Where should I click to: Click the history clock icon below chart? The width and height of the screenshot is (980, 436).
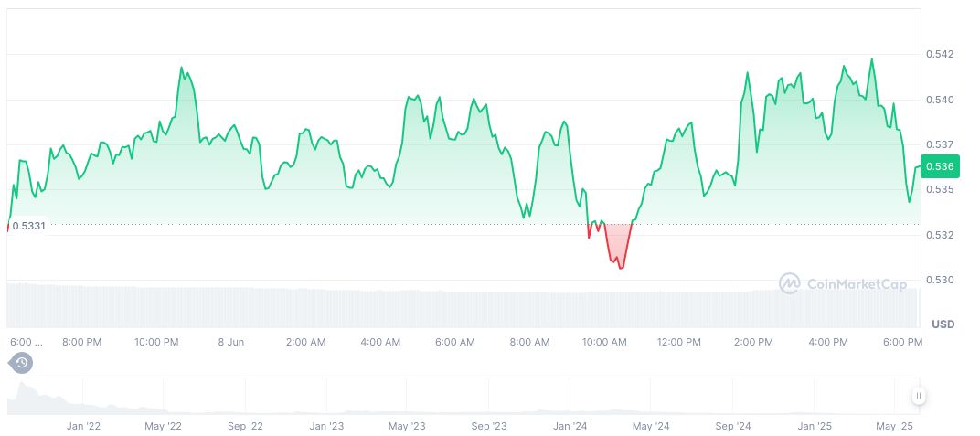click(21, 363)
